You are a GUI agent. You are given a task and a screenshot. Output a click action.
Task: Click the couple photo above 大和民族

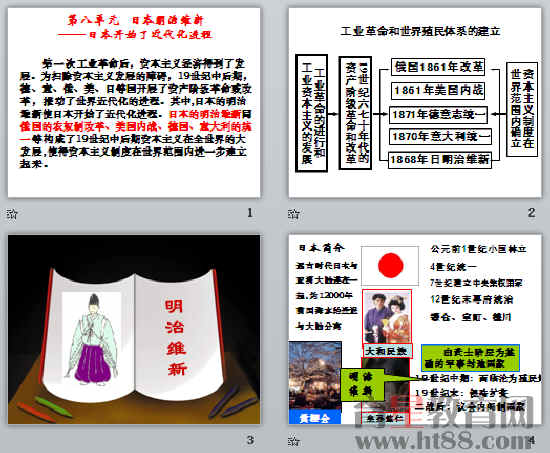(387, 317)
